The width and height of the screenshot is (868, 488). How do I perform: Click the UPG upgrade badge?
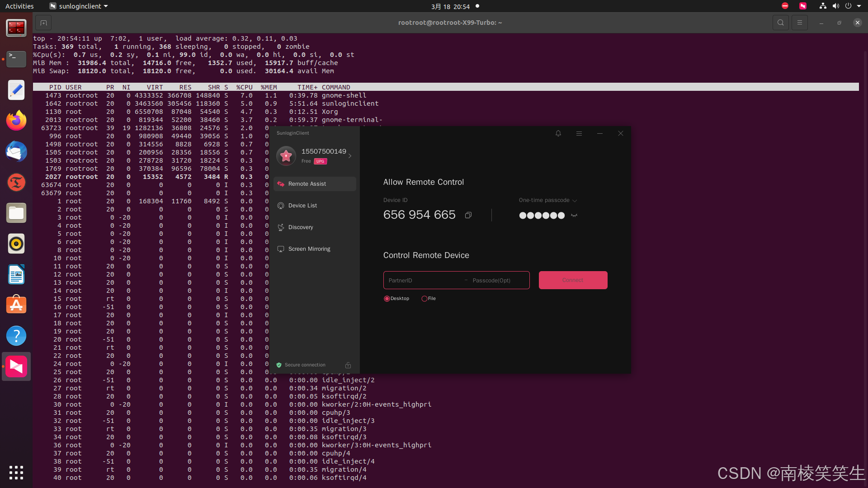point(320,161)
